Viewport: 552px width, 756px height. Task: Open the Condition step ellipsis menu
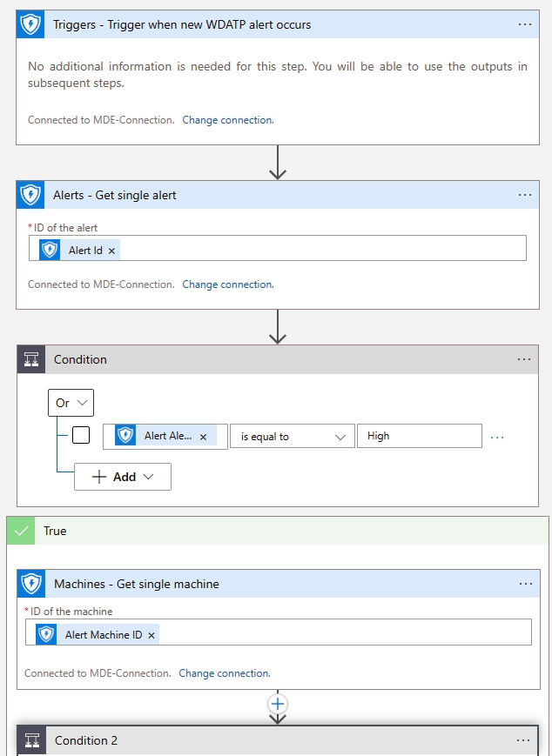pyautogui.click(x=523, y=359)
